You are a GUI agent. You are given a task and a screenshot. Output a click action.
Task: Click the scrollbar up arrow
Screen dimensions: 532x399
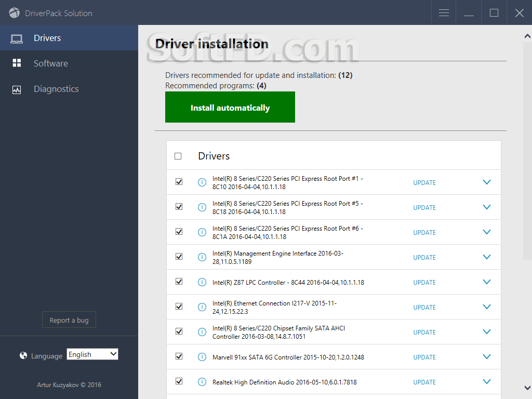pyautogui.click(x=527, y=36)
